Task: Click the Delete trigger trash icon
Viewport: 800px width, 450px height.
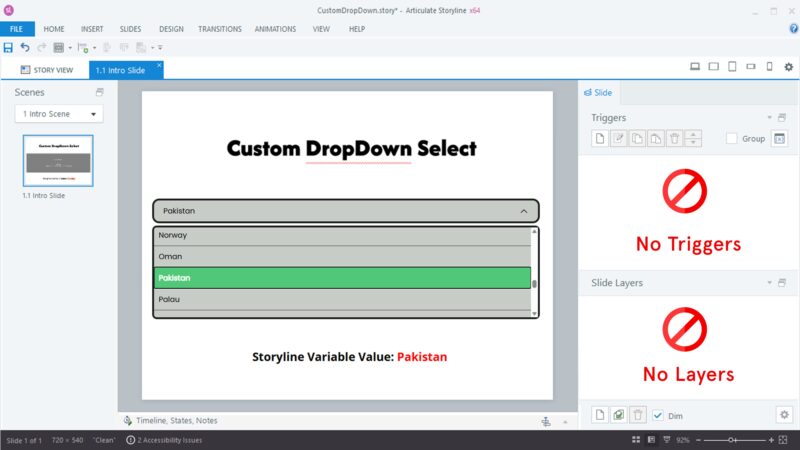Action: coord(674,138)
